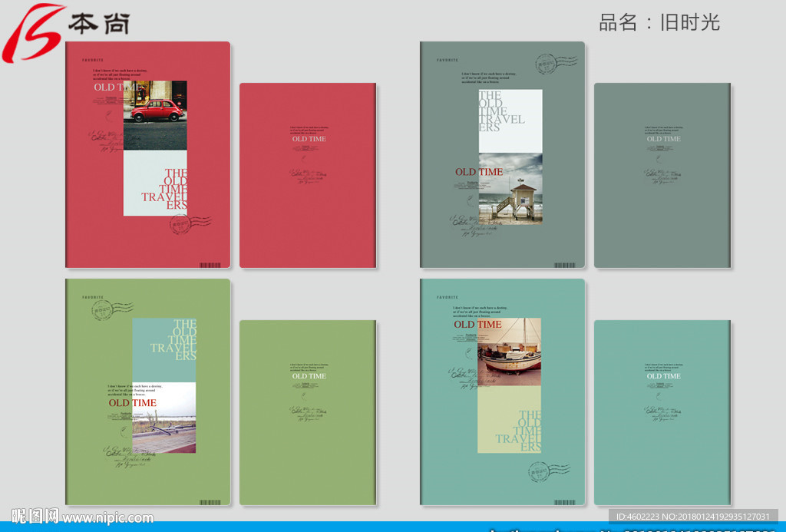
Task: Select the beach lifeguard hut photo
Action: (510, 189)
